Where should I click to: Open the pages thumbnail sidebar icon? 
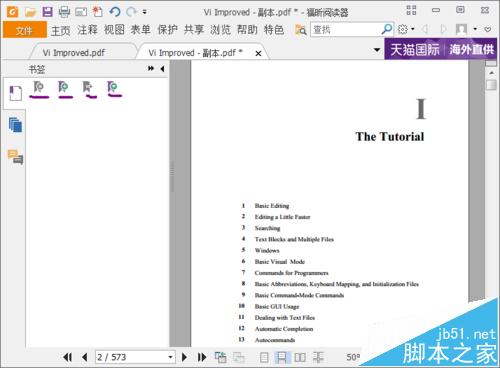pos(15,126)
